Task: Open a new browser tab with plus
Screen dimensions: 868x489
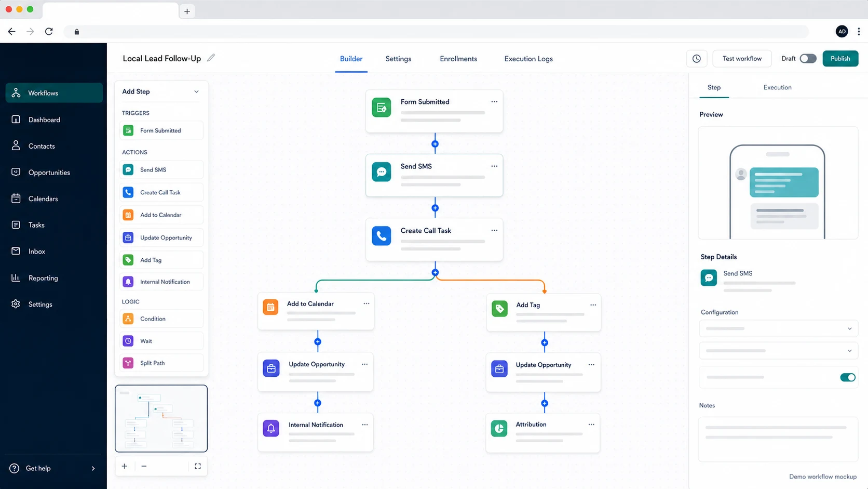Action: click(187, 11)
